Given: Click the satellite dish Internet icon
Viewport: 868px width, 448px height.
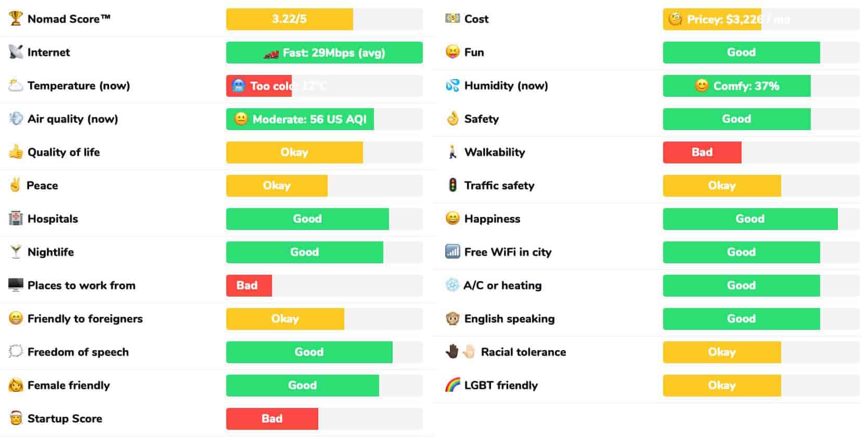Looking at the screenshot, I should [16, 52].
